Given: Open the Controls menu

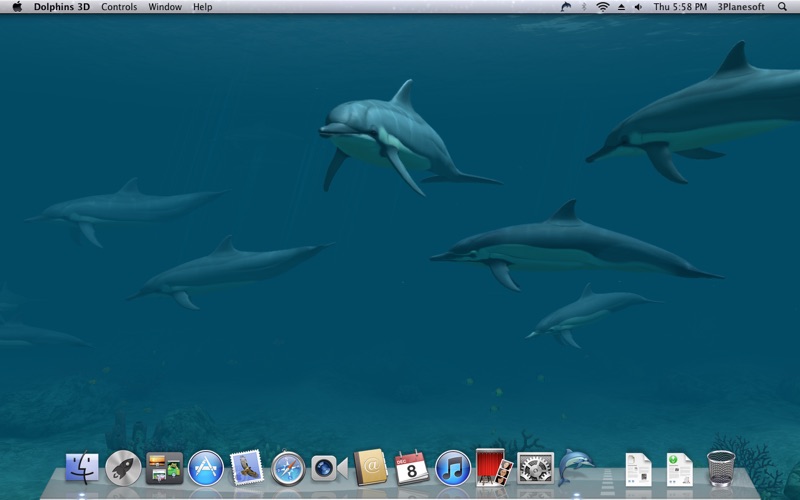Looking at the screenshot, I should point(119,7).
